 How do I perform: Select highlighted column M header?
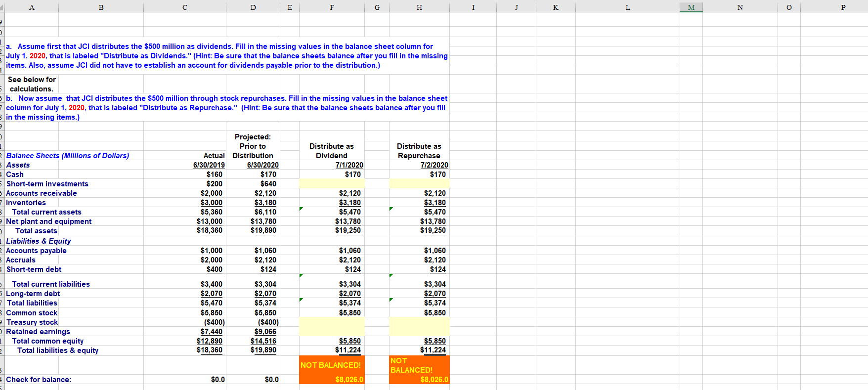tap(691, 7)
